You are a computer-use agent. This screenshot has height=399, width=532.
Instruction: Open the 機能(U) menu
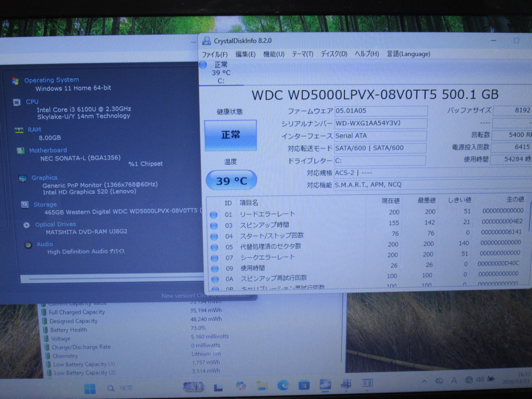click(x=274, y=54)
